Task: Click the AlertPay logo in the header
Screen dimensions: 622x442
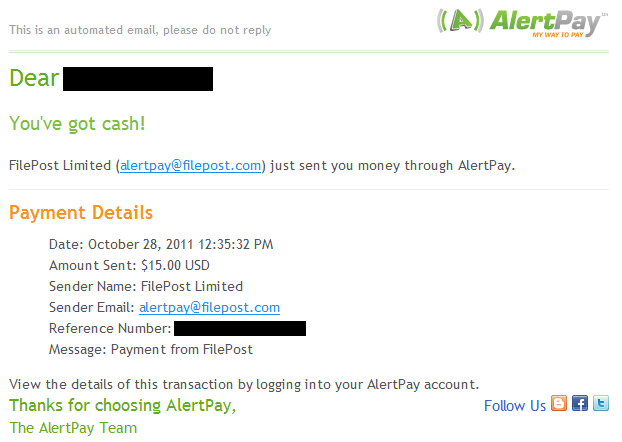Action: pos(522,21)
